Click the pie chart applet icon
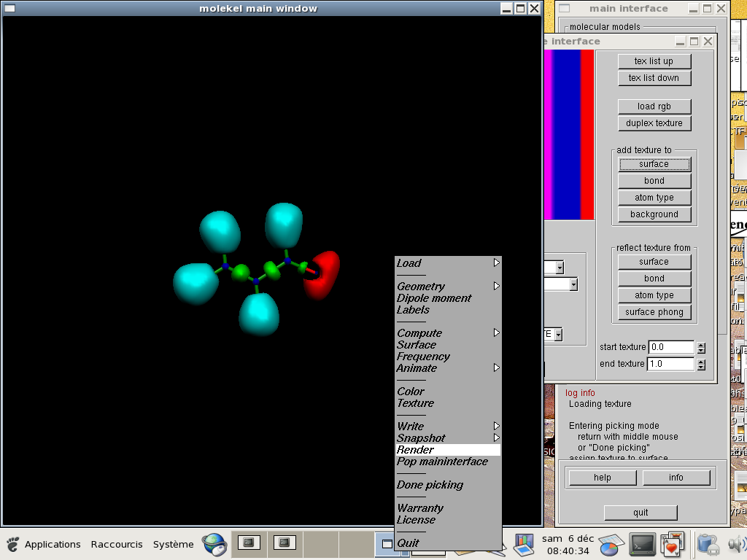This screenshot has width=747, height=560. 611,545
